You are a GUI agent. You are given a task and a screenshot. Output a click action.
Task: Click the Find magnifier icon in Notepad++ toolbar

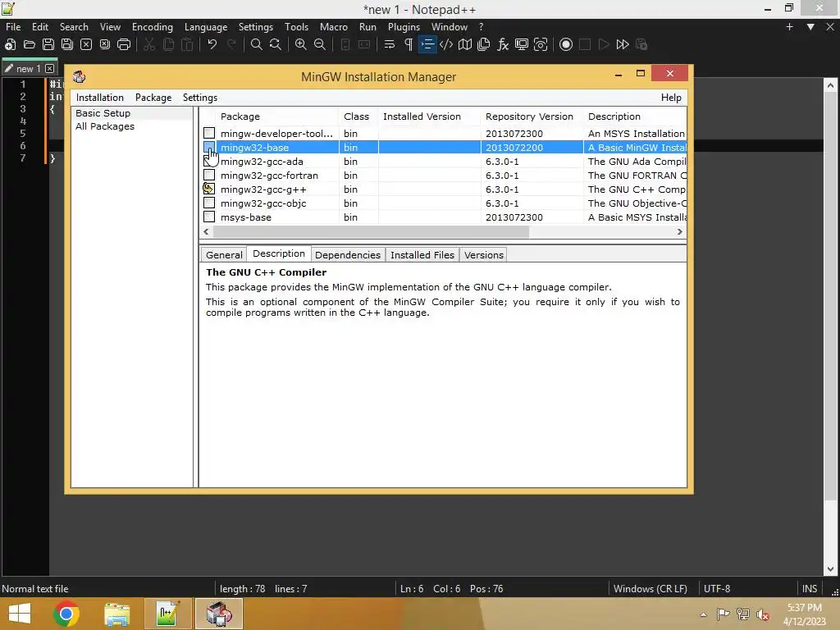click(x=257, y=44)
